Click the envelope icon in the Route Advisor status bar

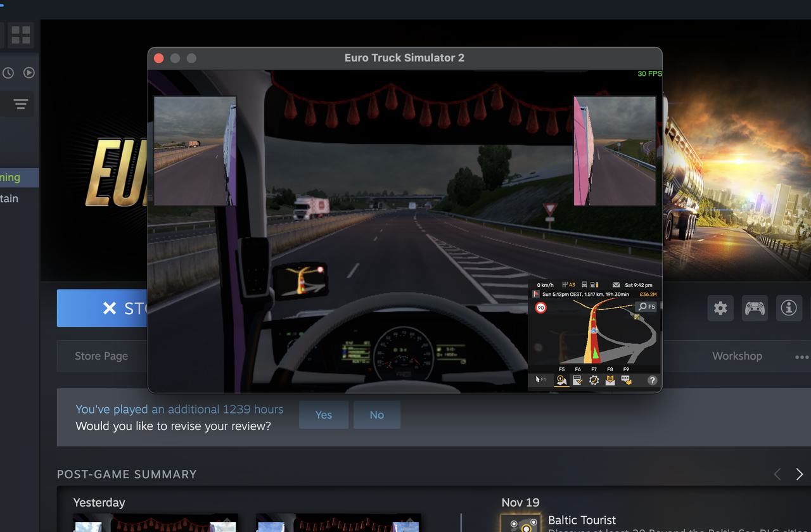(616, 285)
